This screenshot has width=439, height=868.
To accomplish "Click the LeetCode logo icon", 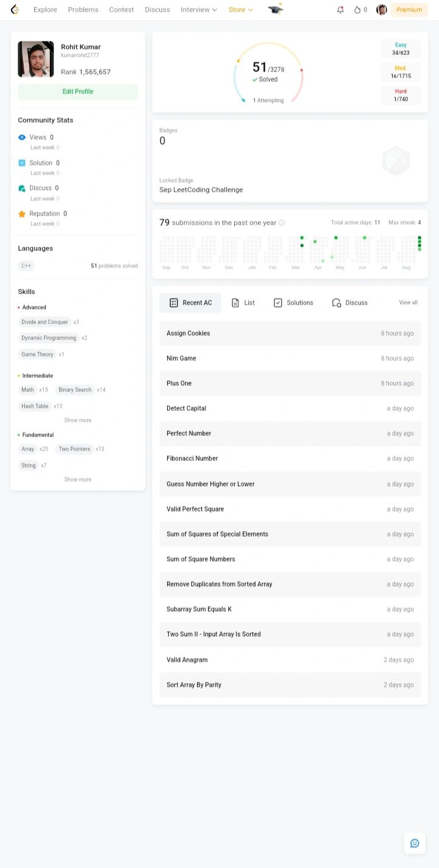I will click(x=15, y=10).
